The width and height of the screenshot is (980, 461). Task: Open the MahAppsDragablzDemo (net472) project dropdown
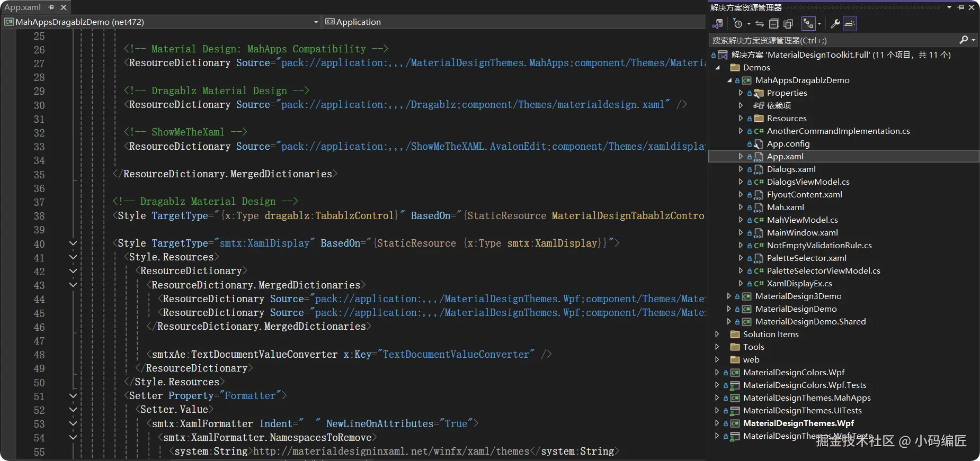click(162, 22)
